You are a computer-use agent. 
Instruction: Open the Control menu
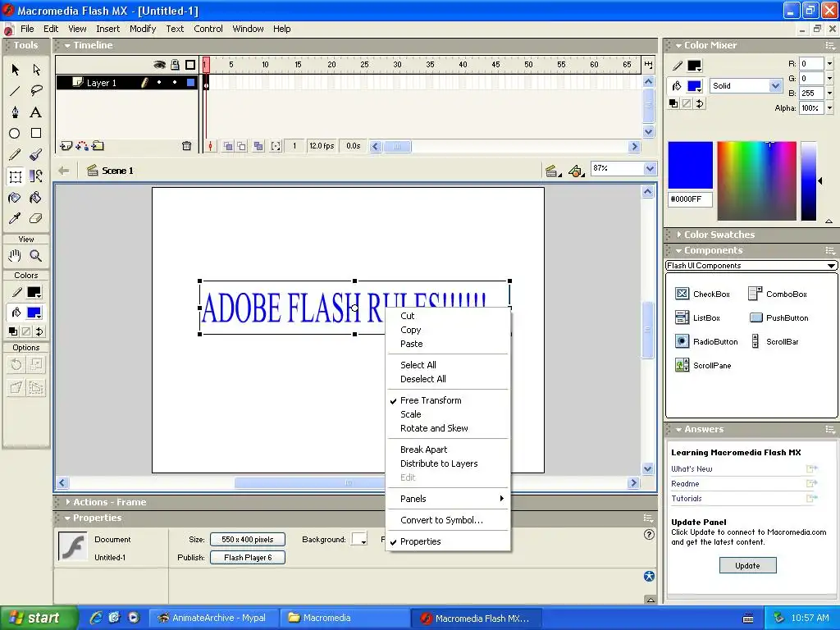pos(208,29)
